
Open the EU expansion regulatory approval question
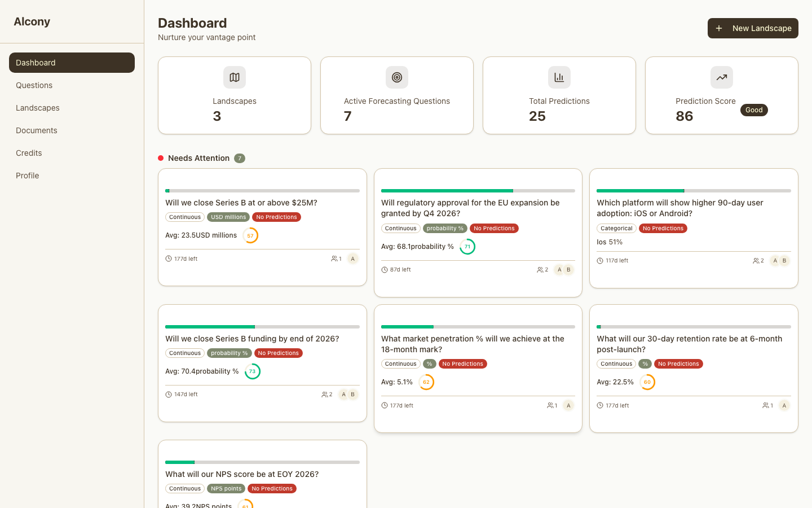(x=470, y=208)
